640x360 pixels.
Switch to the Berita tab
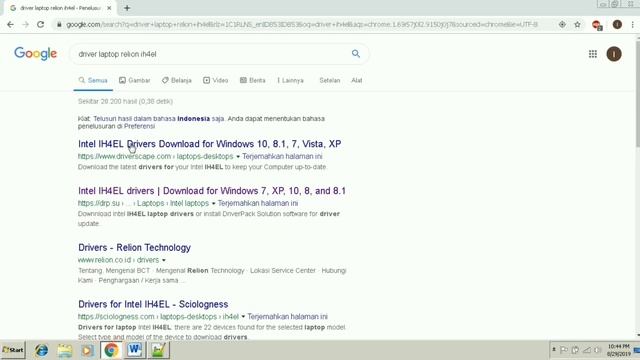253,80
